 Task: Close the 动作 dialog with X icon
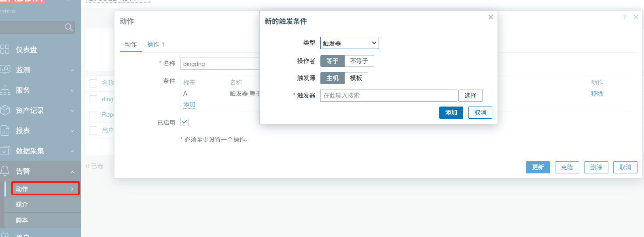636,17
